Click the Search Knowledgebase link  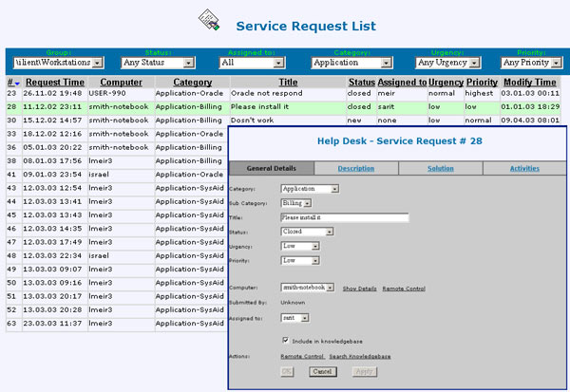tap(358, 356)
